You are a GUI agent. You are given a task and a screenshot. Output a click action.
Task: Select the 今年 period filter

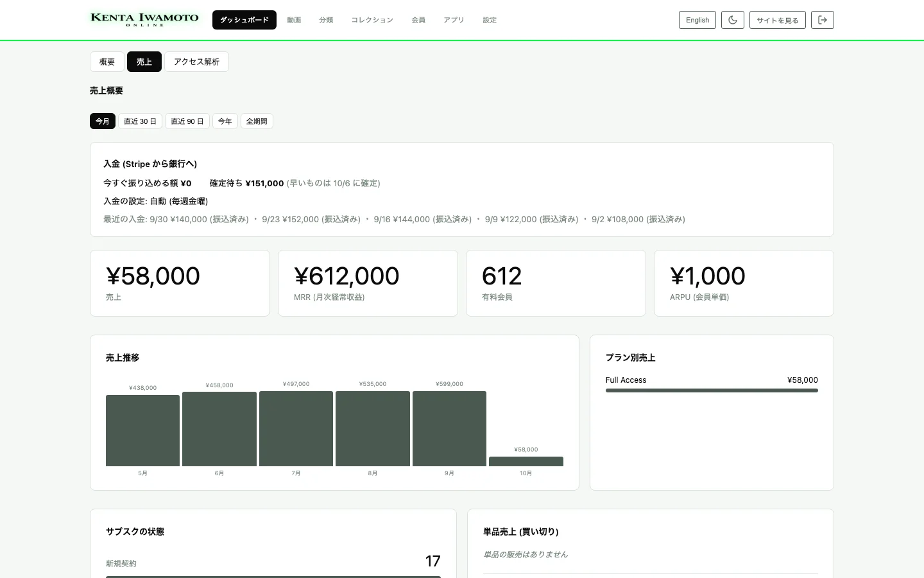(225, 121)
